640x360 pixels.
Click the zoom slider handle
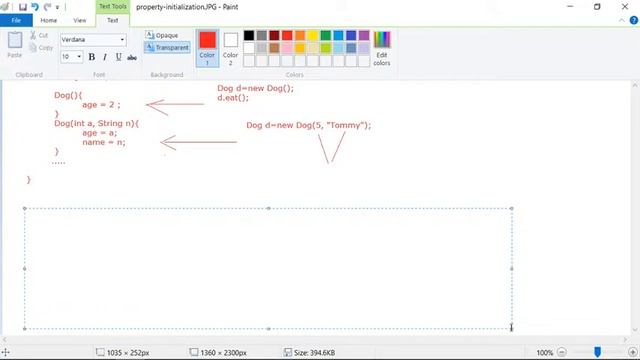(x=598, y=352)
